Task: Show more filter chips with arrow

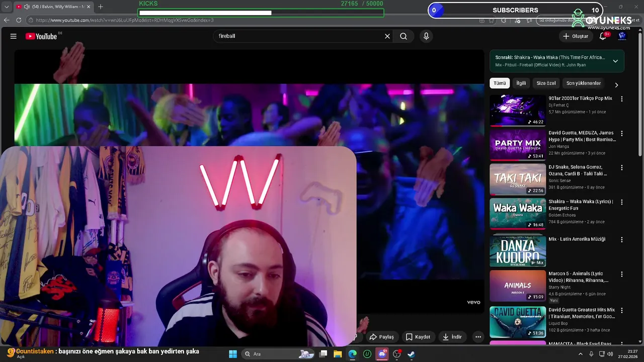Action: tap(616, 84)
